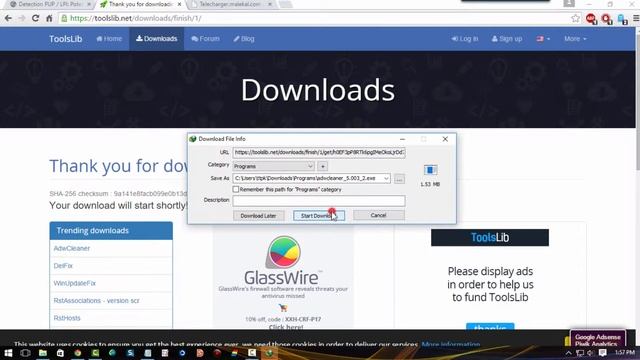The width and height of the screenshot is (640, 360).
Task: Click More information in cookie notice
Action: (451, 344)
